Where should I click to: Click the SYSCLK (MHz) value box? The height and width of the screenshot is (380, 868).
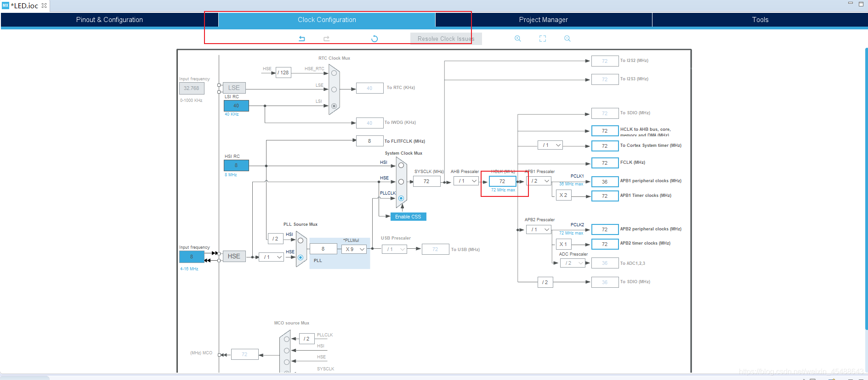tap(426, 181)
